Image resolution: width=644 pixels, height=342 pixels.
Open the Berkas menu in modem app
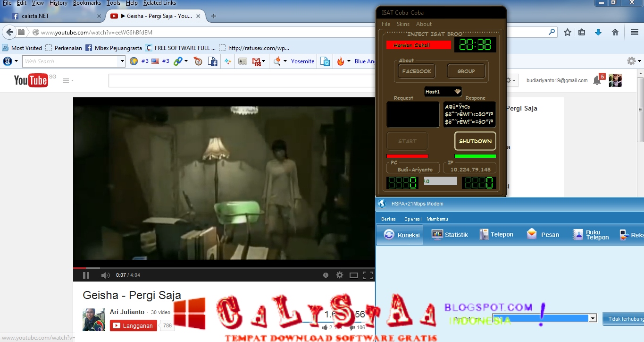pos(389,219)
